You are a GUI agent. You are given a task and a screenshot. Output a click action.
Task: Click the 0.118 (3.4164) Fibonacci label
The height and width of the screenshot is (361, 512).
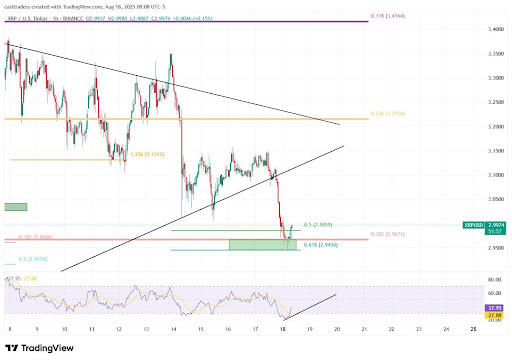(388, 16)
